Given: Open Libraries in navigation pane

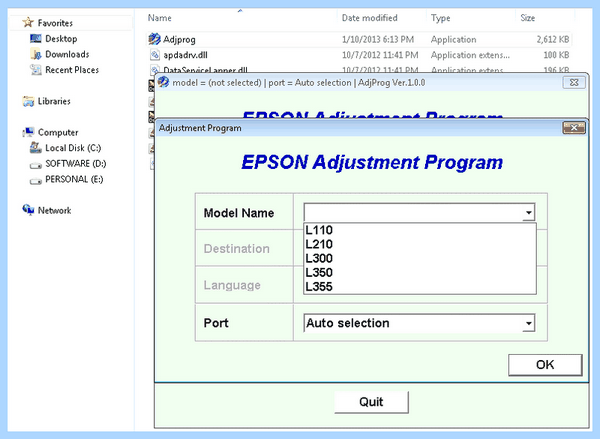Looking at the screenshot, I should pyautogui.click(x=54, y=101).
